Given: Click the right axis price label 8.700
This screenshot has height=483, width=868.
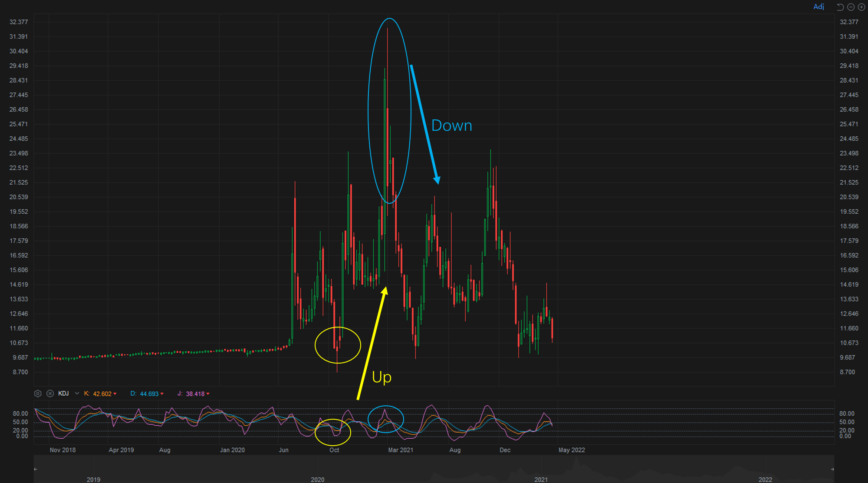Looking at the screenshot, I should point(847,372).
